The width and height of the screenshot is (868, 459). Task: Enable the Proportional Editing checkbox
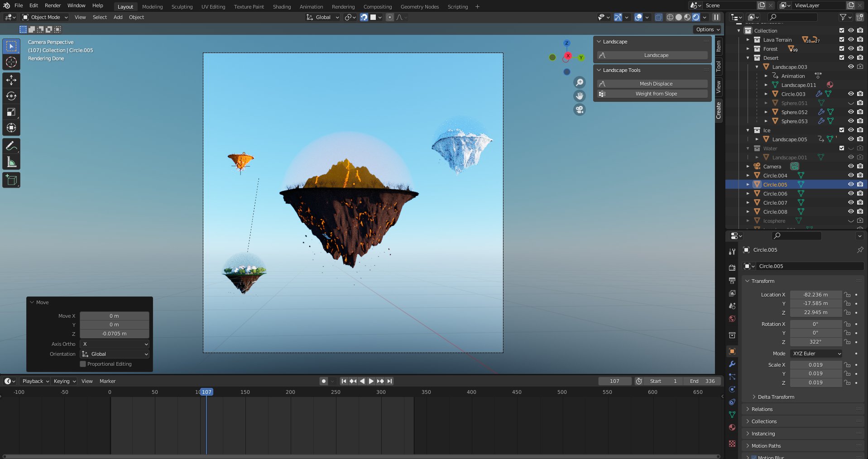coord(83,364)
